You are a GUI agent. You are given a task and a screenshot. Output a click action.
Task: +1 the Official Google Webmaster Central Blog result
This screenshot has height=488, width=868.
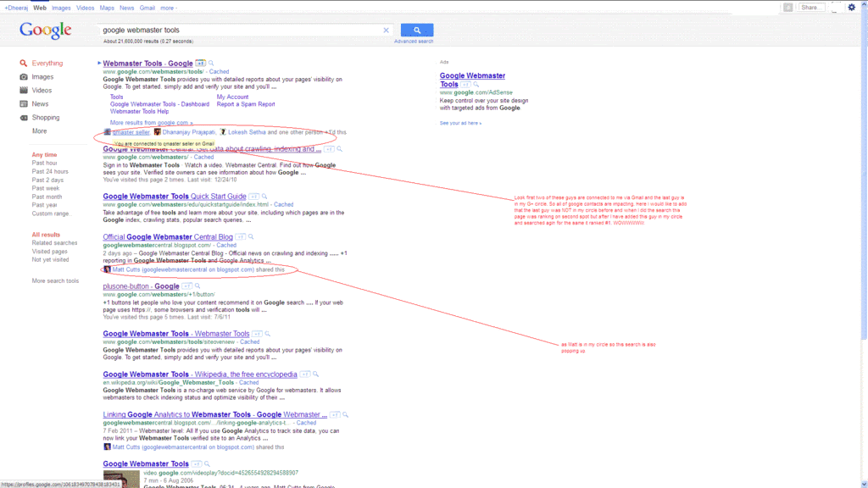[x=240, y=237]
